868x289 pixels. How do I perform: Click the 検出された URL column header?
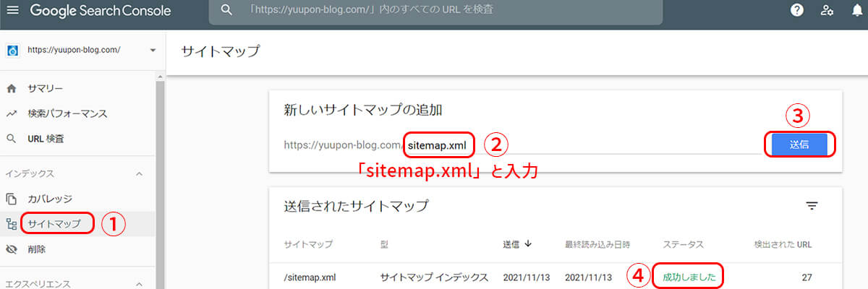click(x=783, y=244)
